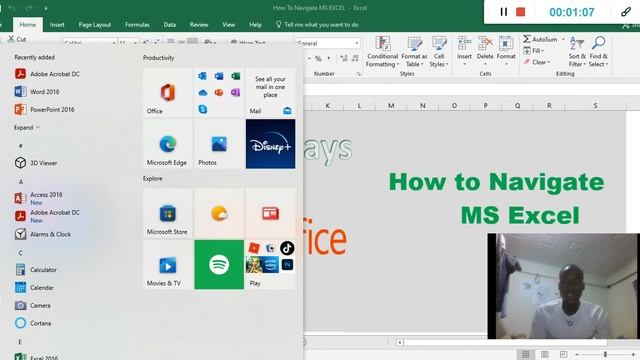The width and height of the screenshot is (640, 360).
Task: Open TikTok in the Play folder tile
Action: 287,248
